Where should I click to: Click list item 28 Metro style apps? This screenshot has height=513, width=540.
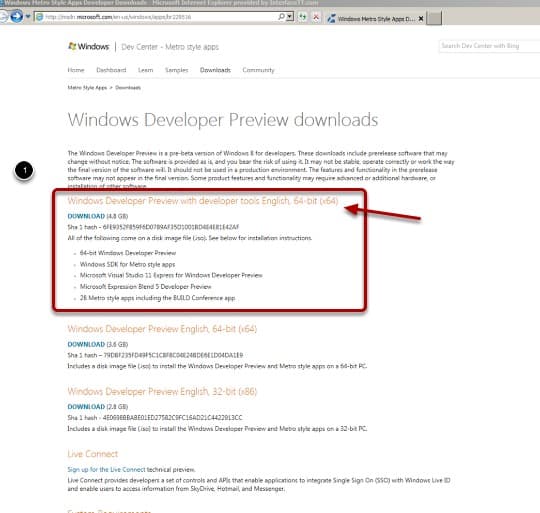pos(157,298)
